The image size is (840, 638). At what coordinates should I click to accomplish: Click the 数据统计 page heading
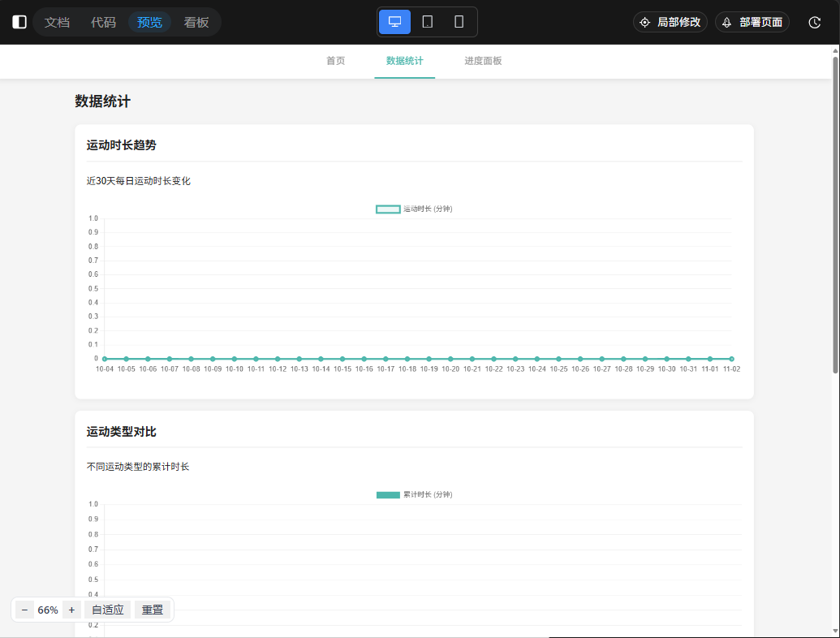[102, 101]
